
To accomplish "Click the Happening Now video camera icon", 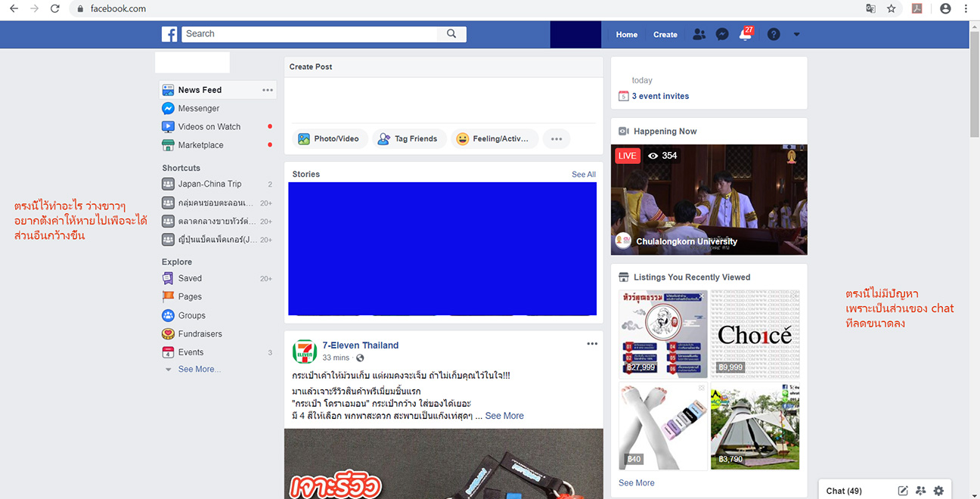I will click(624, 132).
